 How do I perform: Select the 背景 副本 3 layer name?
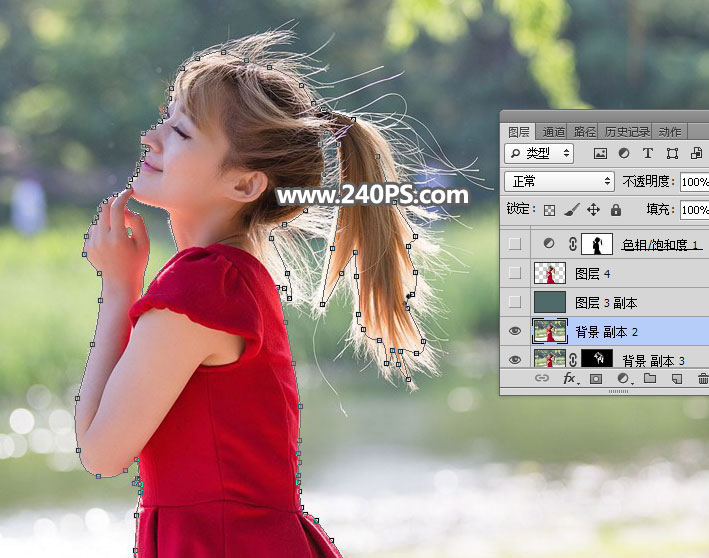click(653, 361)
